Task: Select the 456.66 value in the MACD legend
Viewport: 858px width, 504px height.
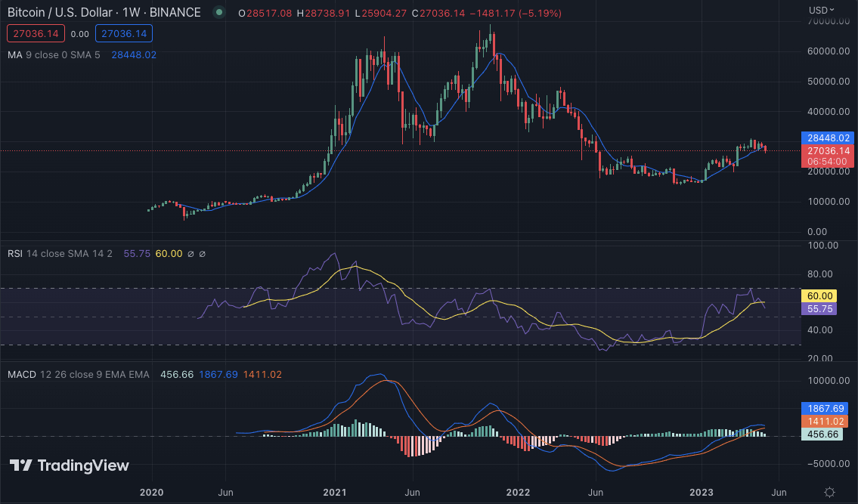Action: [x=177, y=374]
